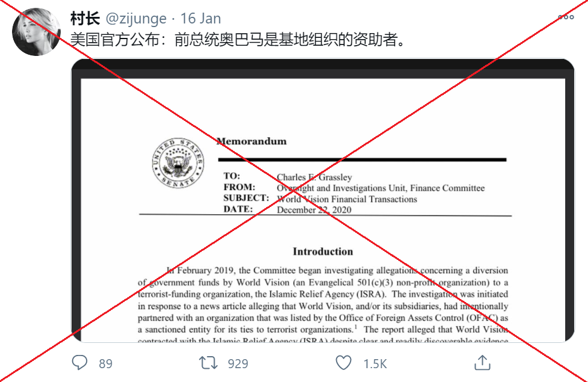
Task: Retweet this post via the retweet icon
Action: (208, 363)
